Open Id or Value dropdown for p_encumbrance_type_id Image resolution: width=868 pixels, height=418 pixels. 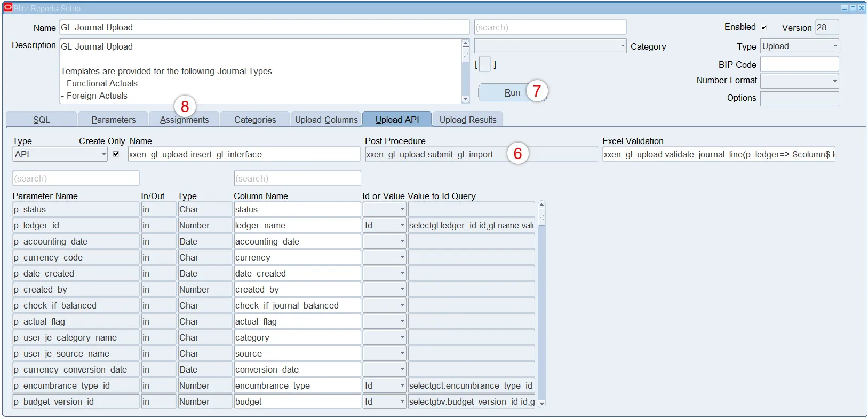[x=402, y=386]
